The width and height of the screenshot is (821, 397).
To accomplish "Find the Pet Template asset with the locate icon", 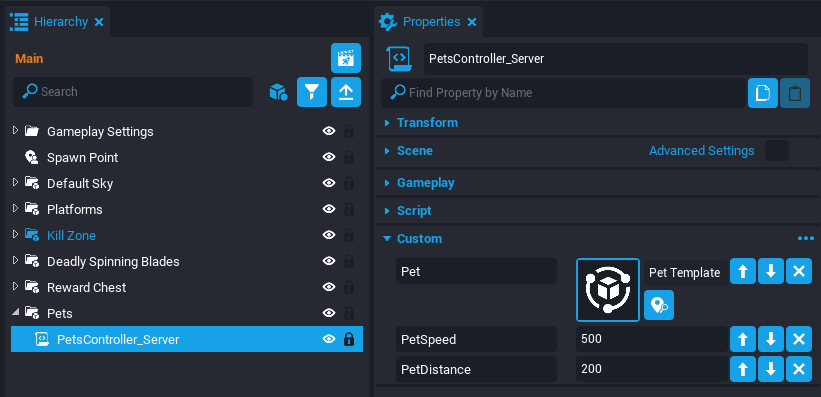I will (x=659, y=305).
